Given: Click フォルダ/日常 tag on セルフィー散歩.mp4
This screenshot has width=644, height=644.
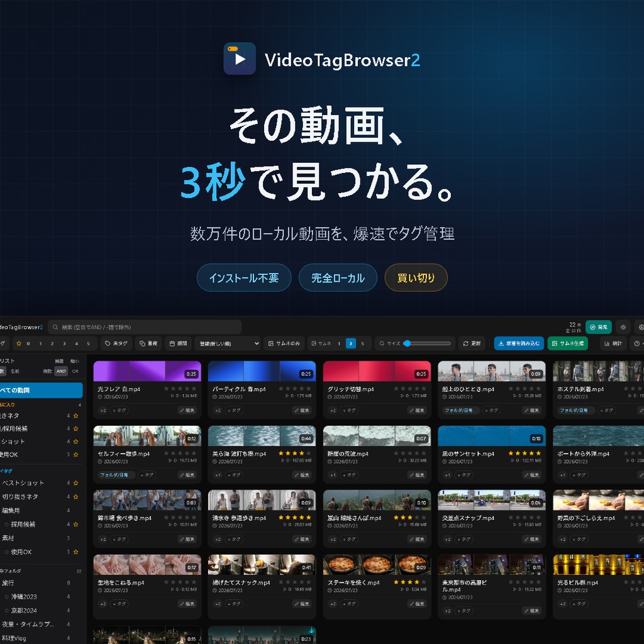Looking at the screenshot, I should [116, 475].
